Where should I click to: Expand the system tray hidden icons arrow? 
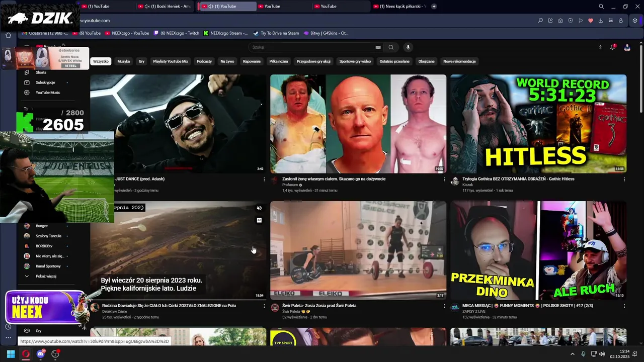(x=572, y=354)
